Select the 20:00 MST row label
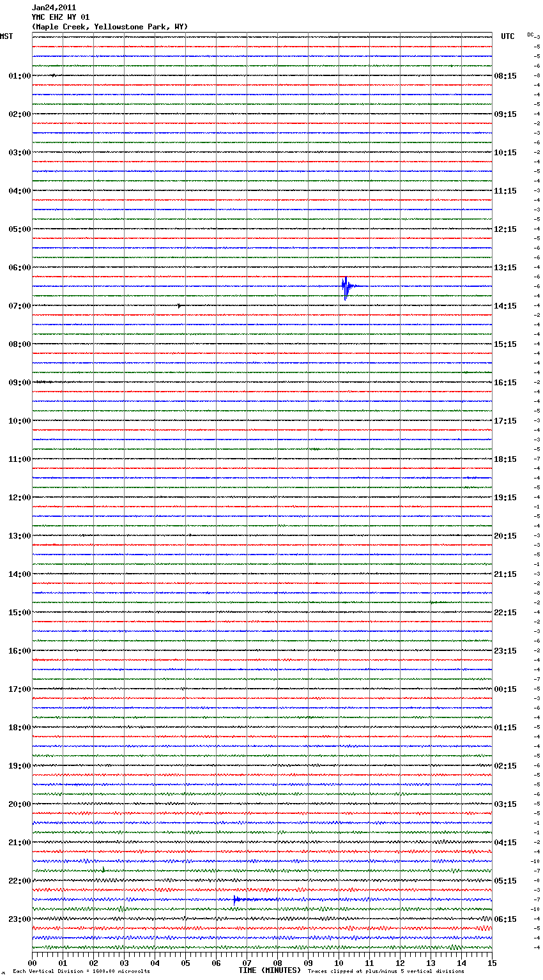 (19, 804)
